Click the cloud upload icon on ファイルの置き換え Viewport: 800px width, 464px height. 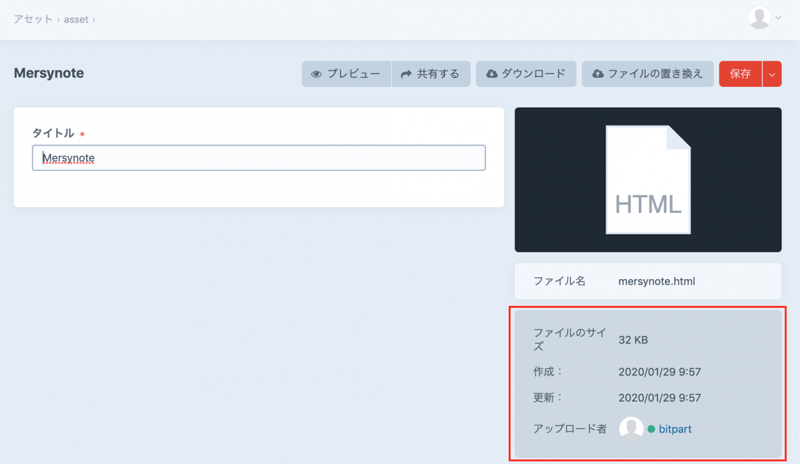(x=598, y=74)
